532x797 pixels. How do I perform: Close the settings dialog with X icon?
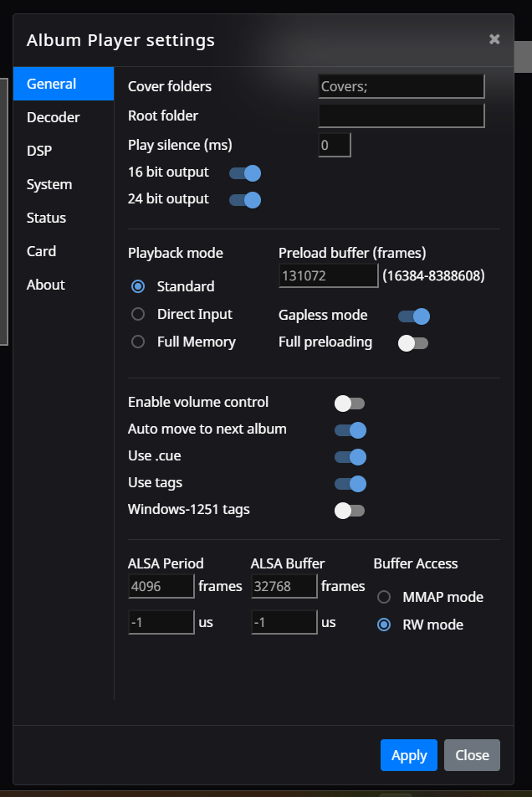pyautogui.click(x=494, y=39)
